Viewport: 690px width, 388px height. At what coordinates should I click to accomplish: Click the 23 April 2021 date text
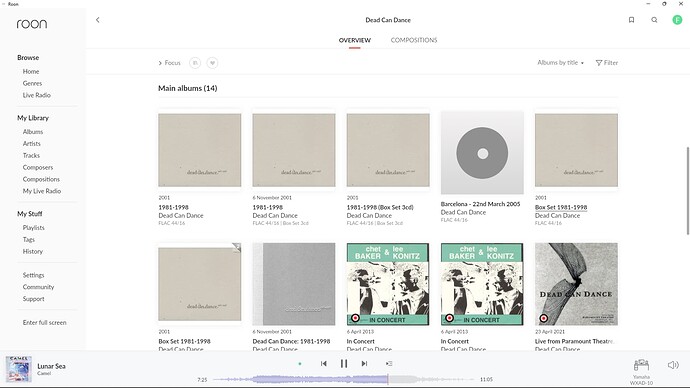pos(549,332)
